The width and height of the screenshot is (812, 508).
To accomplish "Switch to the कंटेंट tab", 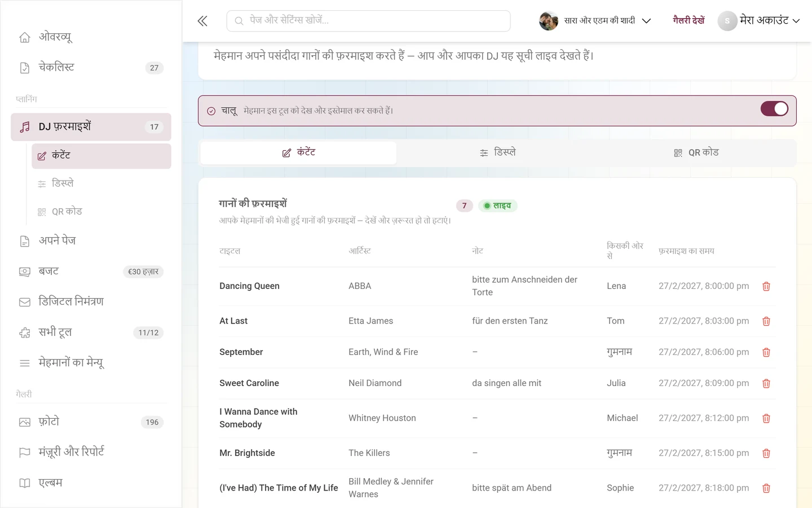I will click(298, 152).
